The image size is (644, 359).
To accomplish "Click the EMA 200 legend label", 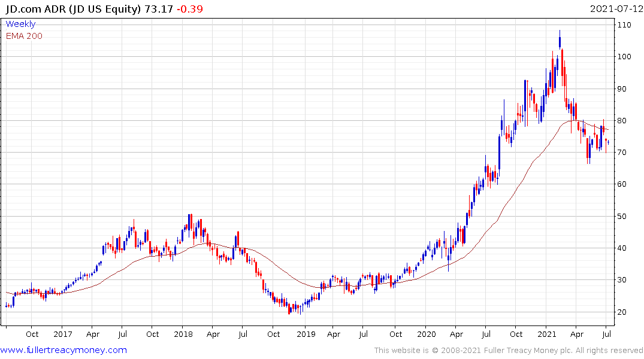I will point(24,36).
